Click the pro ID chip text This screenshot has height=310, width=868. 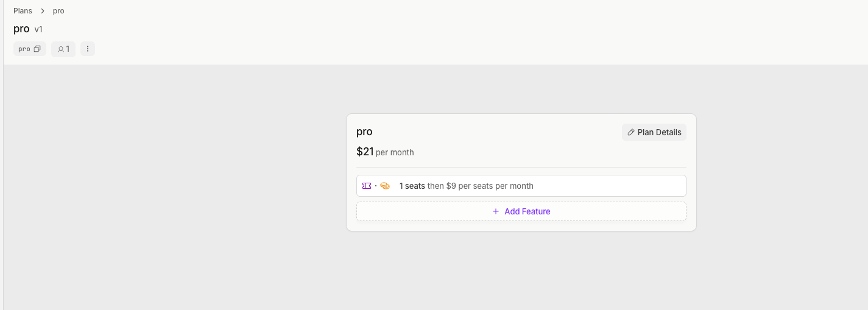(x=24, y=49)
